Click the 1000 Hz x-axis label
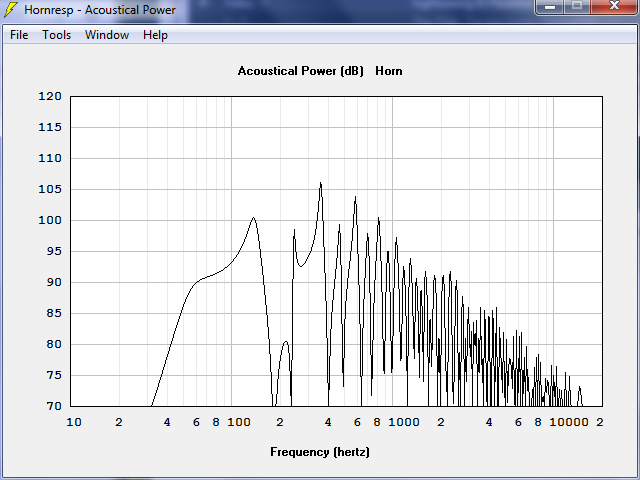 404,422
